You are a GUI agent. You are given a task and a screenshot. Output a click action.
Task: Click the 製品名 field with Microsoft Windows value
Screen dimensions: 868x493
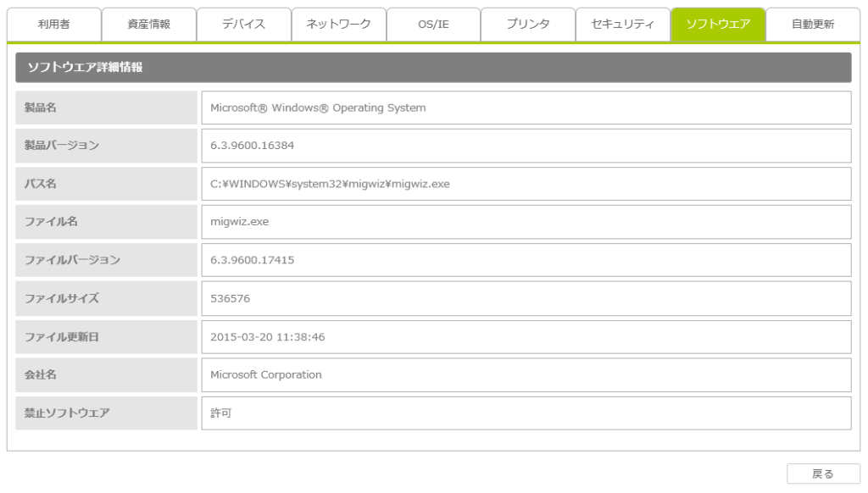tap(526, 108)
